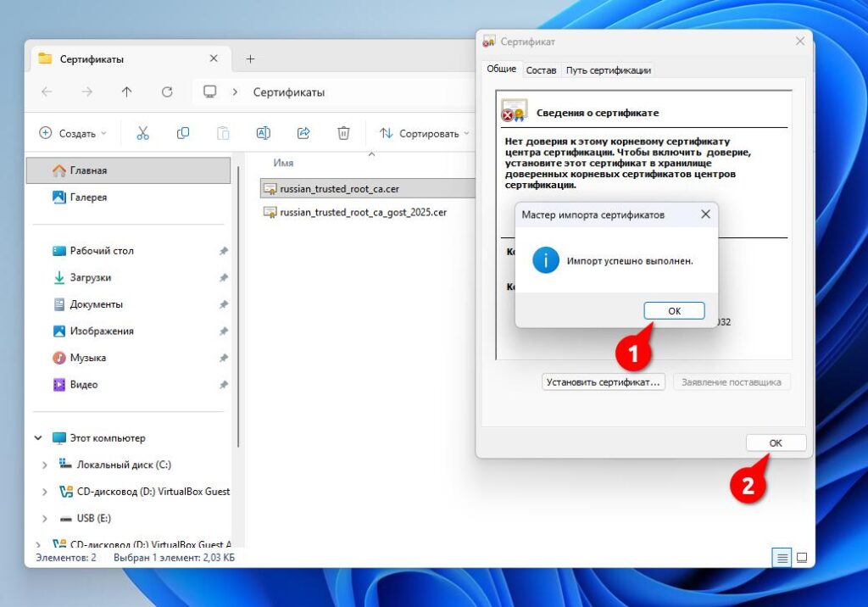
Task: Click the Share icon in Explorer toolbar
Action: coord(303,133)
